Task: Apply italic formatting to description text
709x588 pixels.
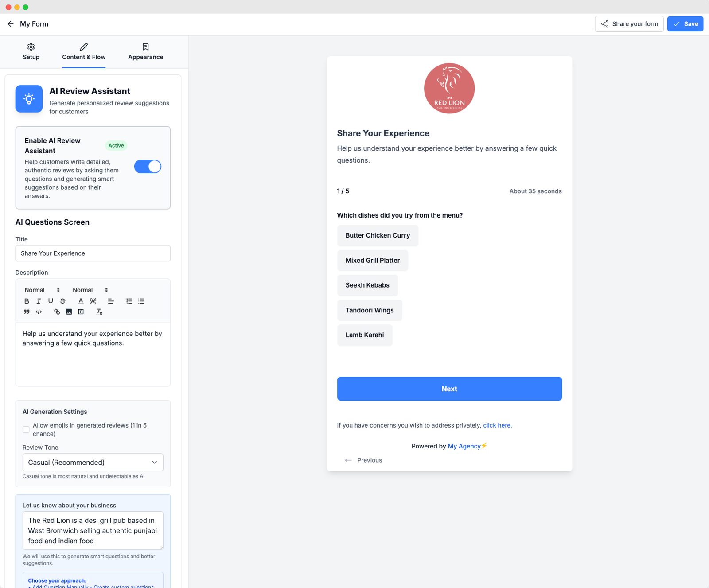Action: pyautogui.click(x=39, y=301)
